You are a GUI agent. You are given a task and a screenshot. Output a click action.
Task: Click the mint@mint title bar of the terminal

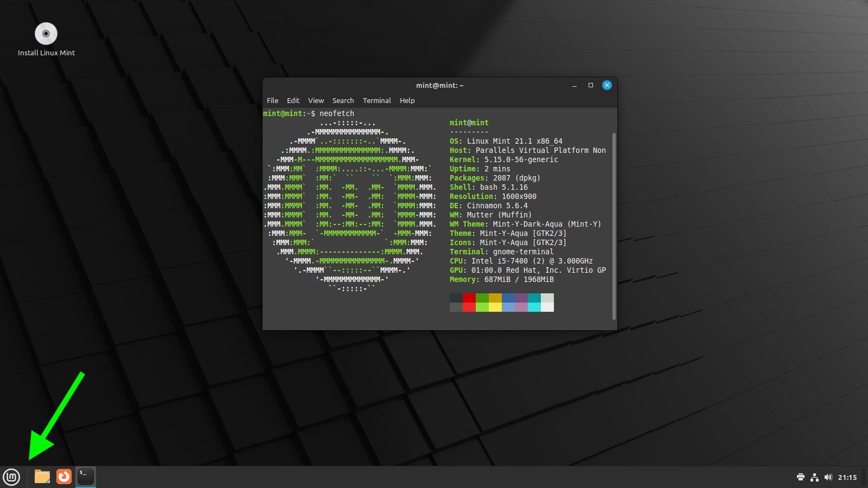[x=439, y=85]
